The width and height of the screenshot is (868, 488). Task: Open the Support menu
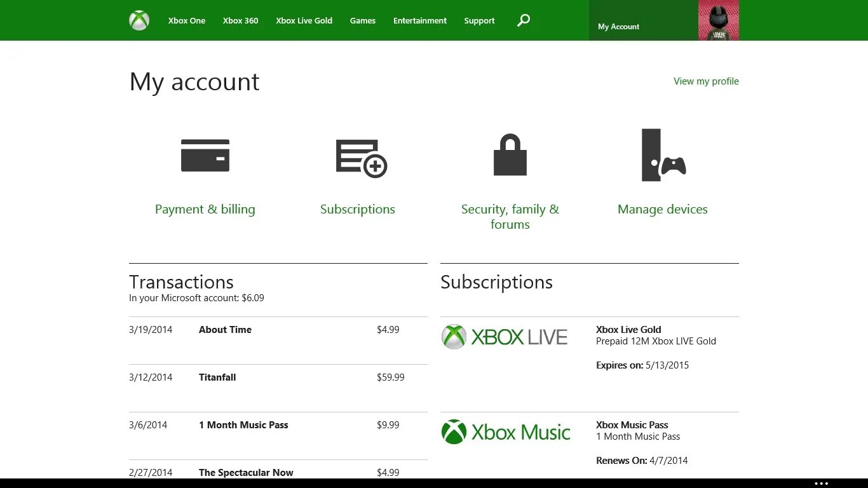pos(479,20)
